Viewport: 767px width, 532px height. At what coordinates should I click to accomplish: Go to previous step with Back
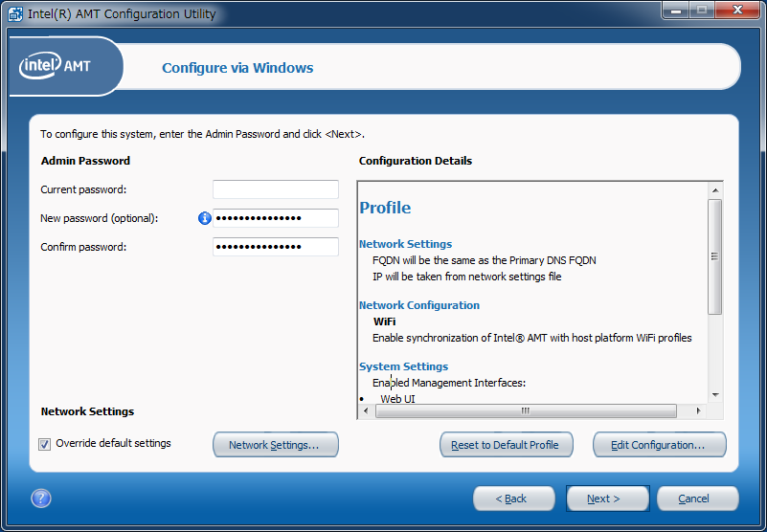(x=513, y=499)
